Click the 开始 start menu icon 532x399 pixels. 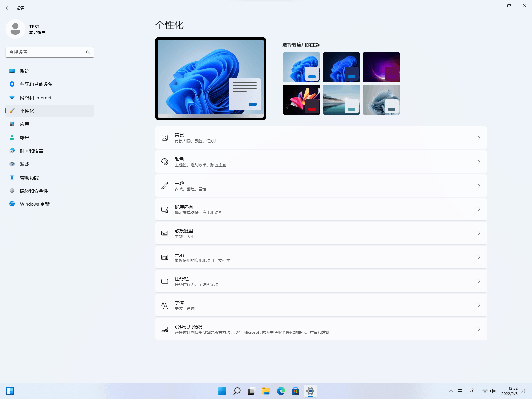(165, 257)
